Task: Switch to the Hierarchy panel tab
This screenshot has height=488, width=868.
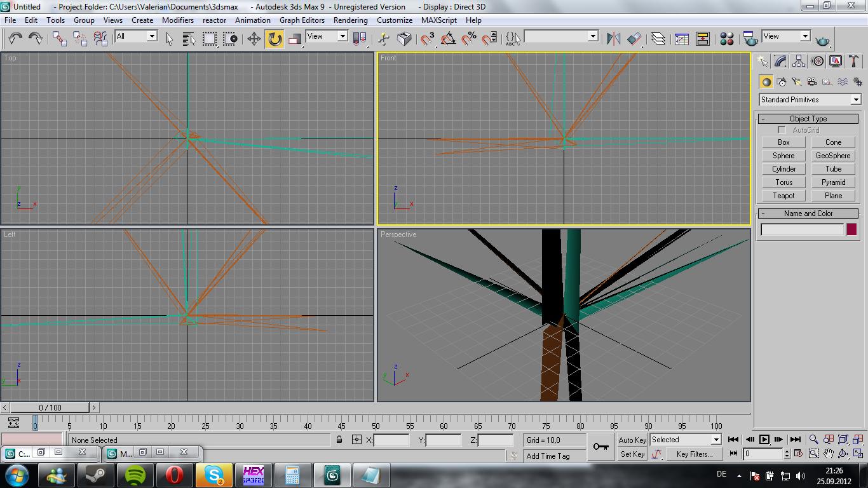Action: pyautogui.click(x=799, y=61)
